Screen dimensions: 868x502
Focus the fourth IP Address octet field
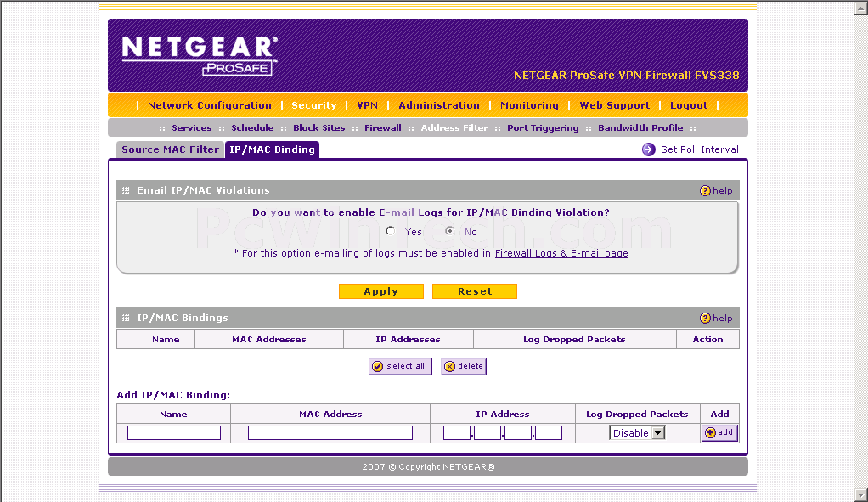[549, 433]
